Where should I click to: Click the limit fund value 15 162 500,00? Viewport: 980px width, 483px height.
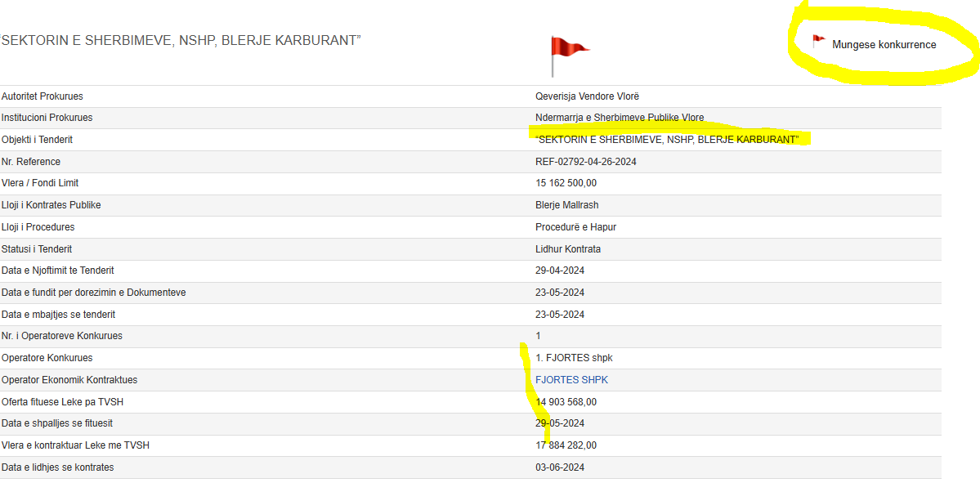(566, 183)
